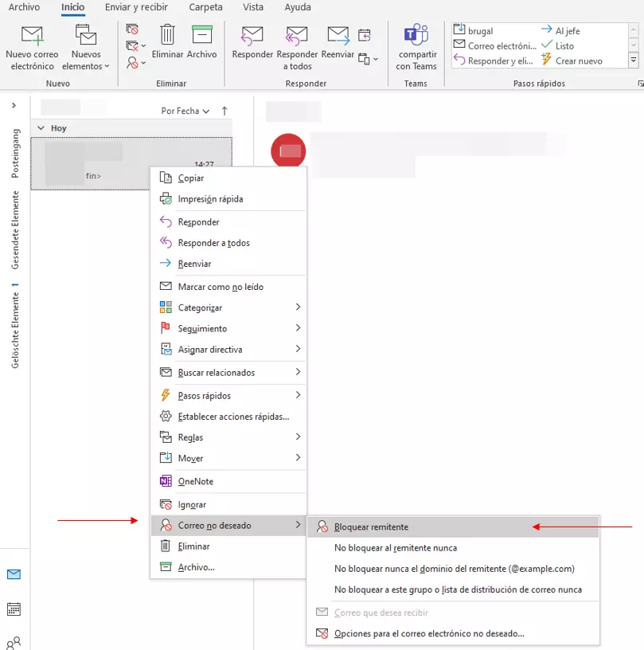Open Pasos rápidos dialog launcher
This screenshot has height=650, width=644.
[x=640, y=84]
